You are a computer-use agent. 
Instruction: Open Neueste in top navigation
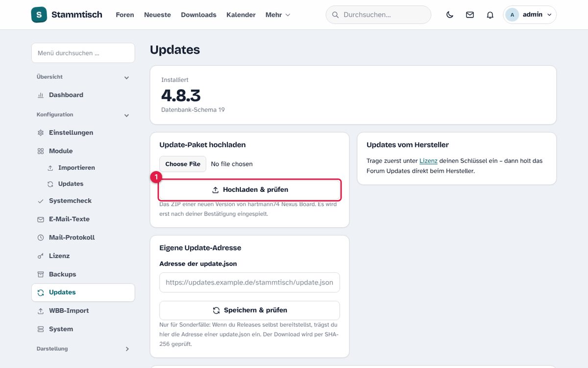(x=157, y=15)
